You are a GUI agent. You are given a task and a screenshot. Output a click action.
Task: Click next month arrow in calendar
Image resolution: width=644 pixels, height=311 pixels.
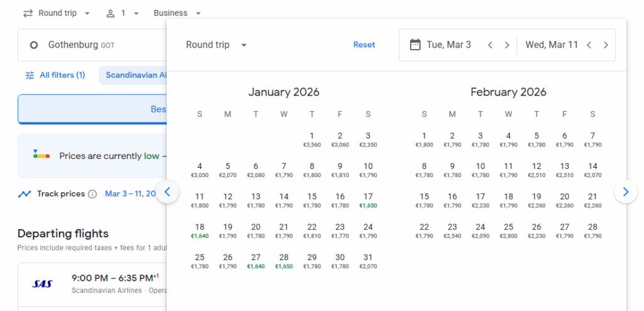(x=625, y=192)
